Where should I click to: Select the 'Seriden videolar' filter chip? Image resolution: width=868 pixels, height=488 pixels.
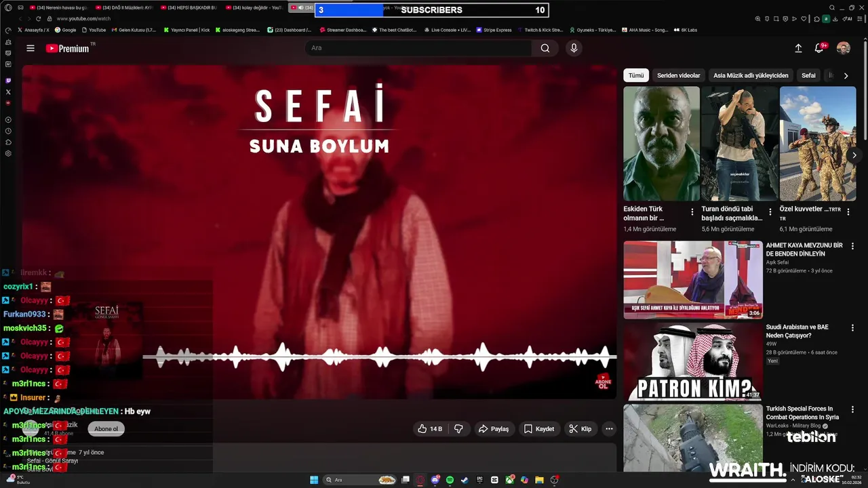678,75
